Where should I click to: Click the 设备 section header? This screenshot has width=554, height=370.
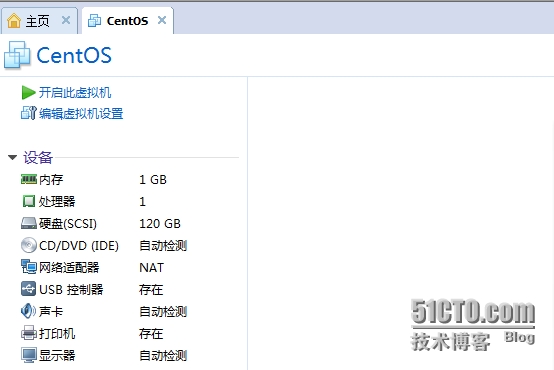tap(38, 158)
